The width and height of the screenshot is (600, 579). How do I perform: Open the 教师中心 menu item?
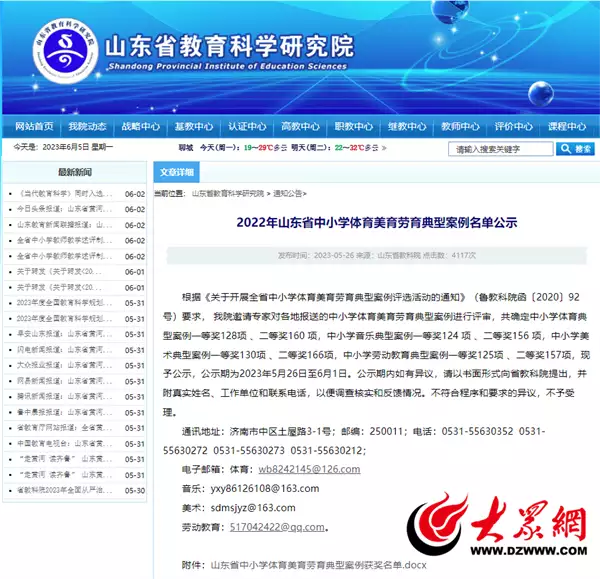(460, 126)
